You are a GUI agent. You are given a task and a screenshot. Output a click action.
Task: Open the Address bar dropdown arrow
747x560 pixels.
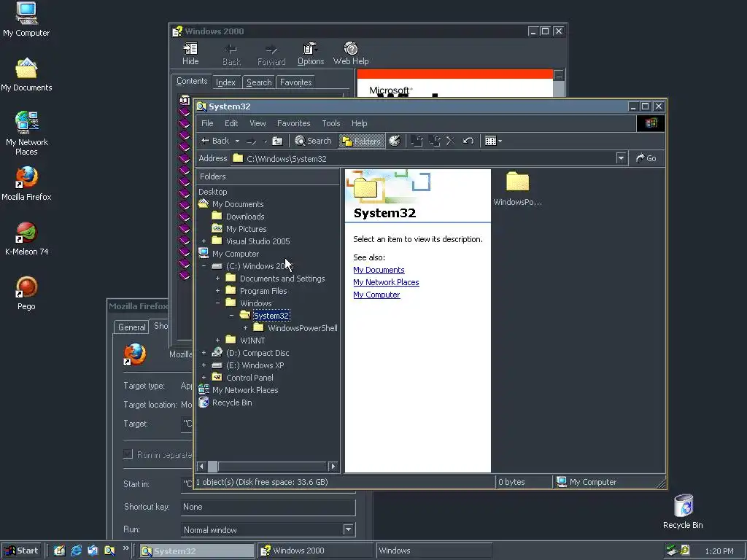621,158
